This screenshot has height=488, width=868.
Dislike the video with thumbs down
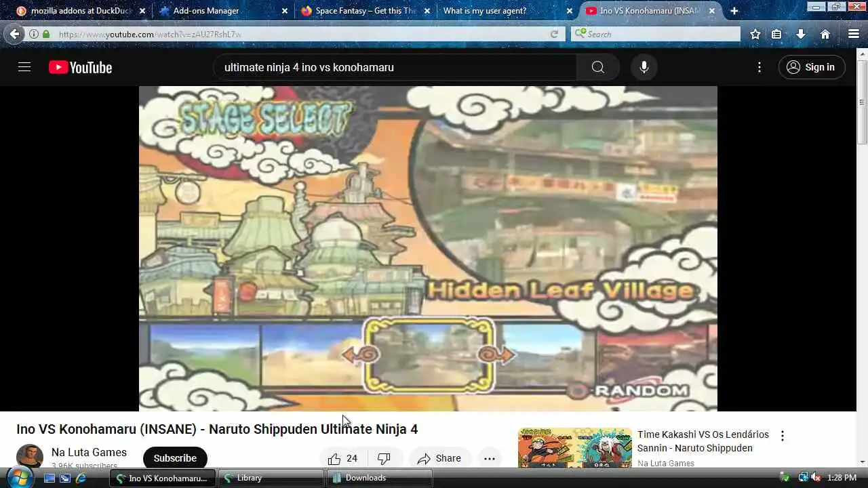point(384,458)
